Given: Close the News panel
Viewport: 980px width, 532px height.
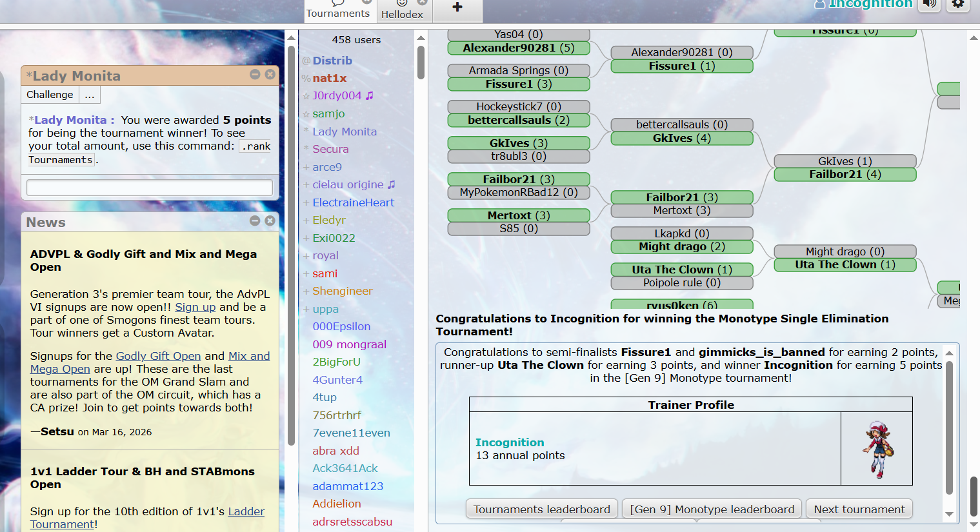Looking at the screenshot, I should 270,221.
